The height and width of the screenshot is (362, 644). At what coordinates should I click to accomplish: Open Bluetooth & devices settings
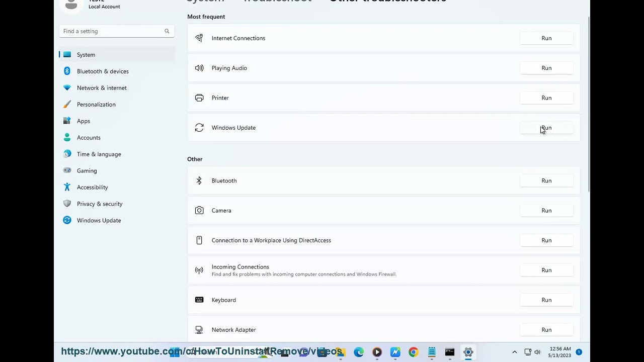117,71
